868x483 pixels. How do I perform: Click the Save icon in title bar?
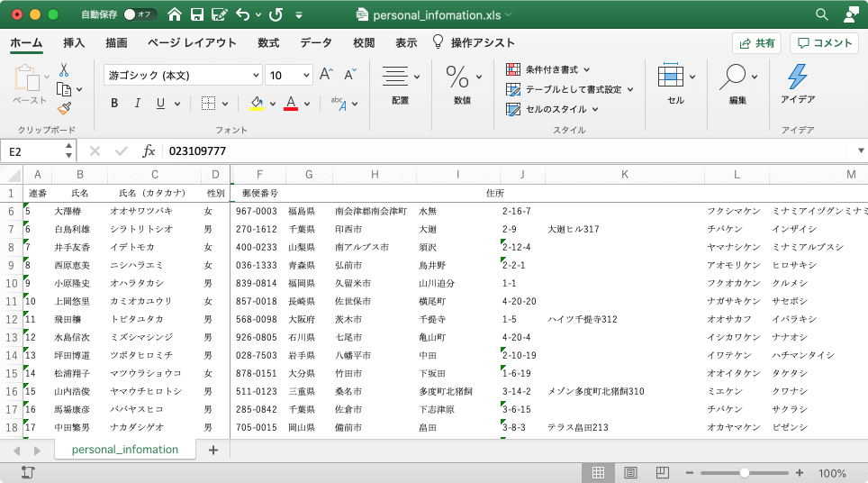[196, 14]
